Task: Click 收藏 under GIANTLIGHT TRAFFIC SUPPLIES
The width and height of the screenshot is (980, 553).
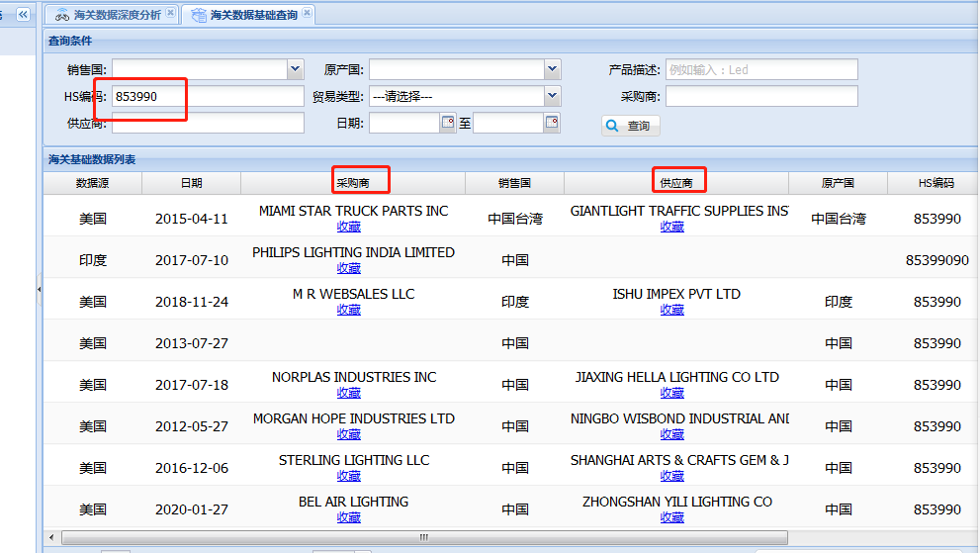Action: 671,227
